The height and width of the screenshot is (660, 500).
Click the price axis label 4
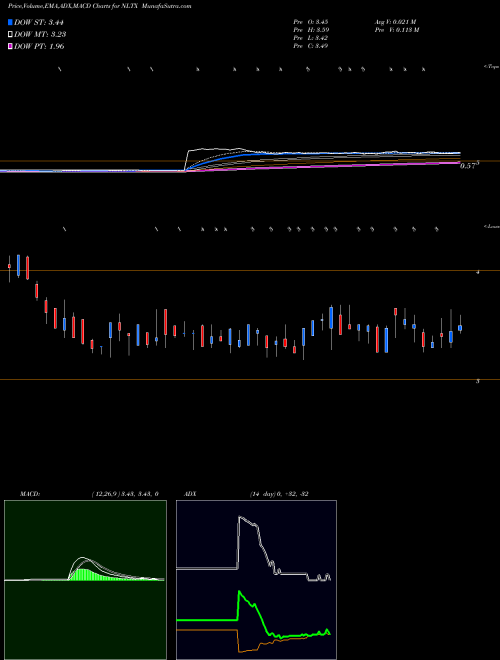[x=477, y=272]
